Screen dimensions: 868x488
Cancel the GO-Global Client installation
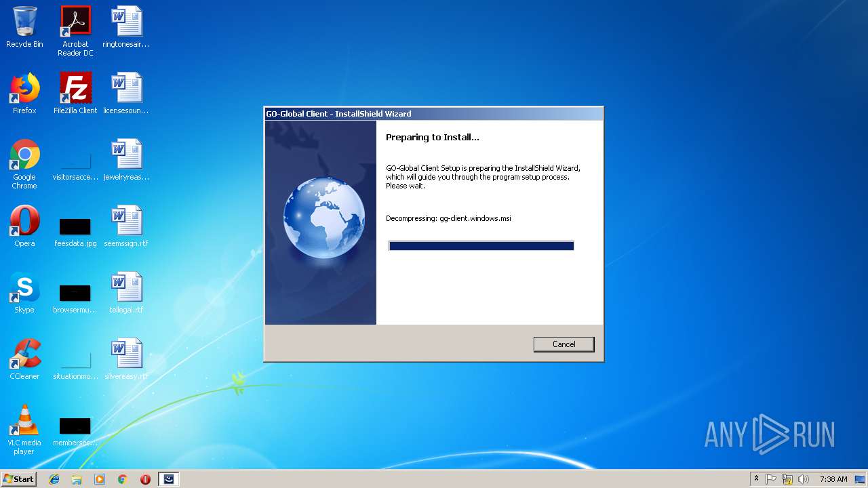tap(564, 344)
